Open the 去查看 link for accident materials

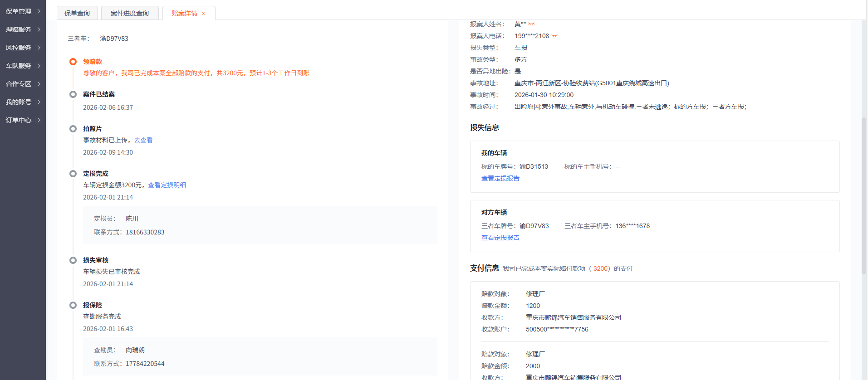[143, 140]
